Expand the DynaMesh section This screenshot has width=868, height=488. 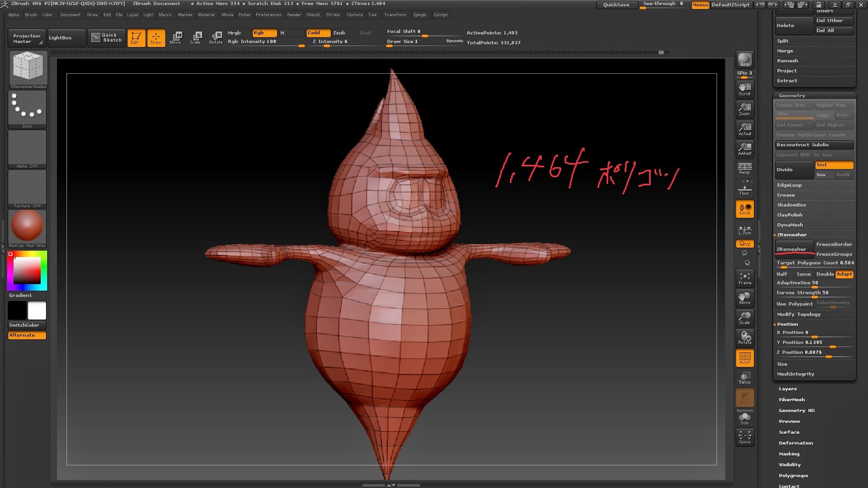[x=790, y=225]
